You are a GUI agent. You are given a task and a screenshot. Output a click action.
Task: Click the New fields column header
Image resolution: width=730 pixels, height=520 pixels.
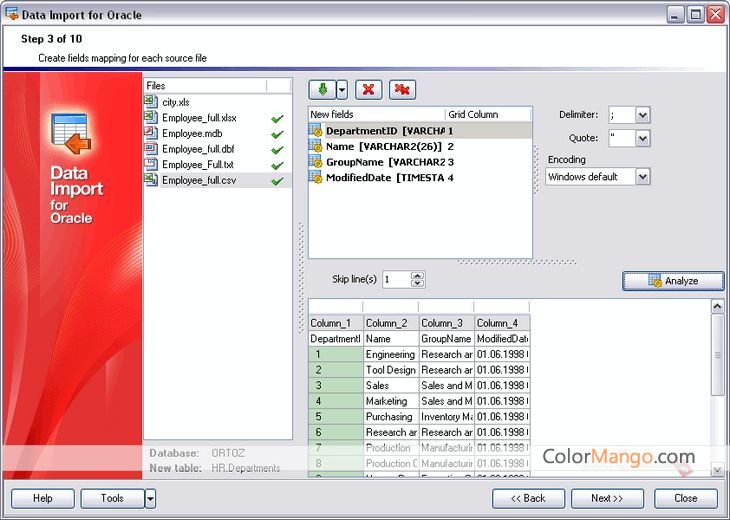[x=377, y=115]
